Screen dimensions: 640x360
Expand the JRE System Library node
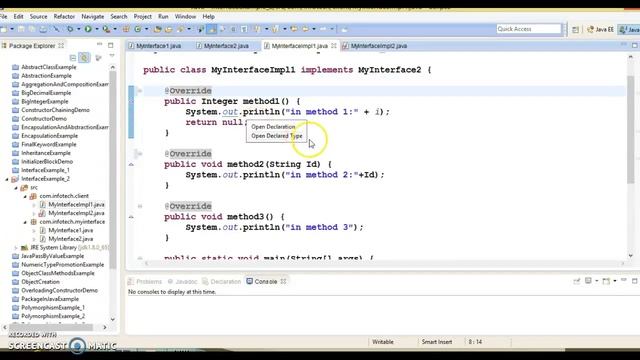tap(16, 248)
